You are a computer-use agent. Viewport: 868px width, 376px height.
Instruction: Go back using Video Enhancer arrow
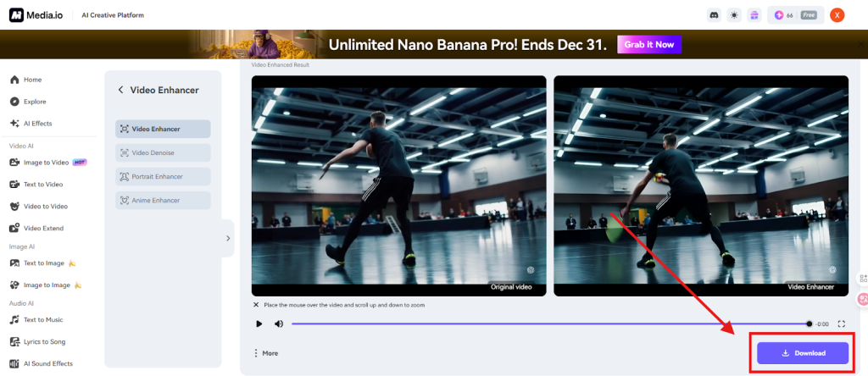pos(120,90)
